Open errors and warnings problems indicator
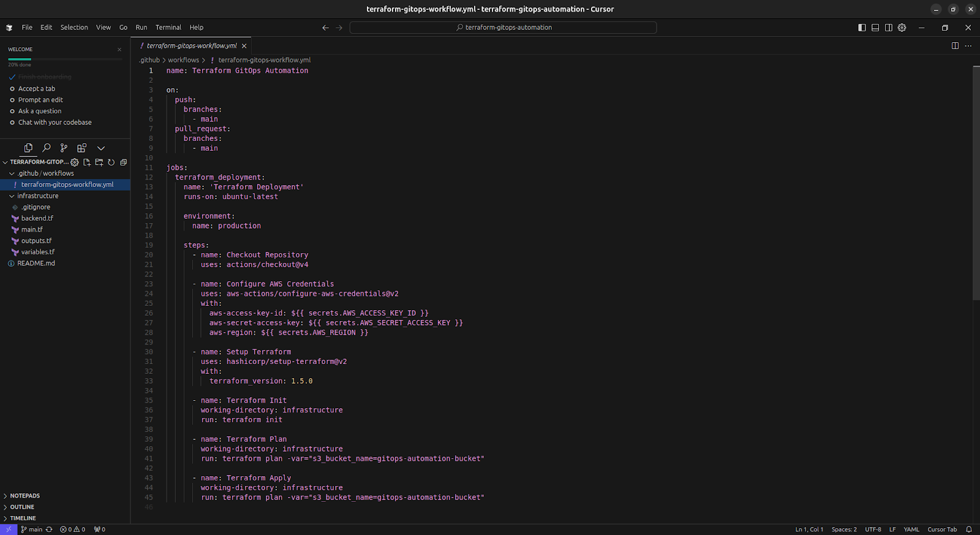Image resolution: width=980 pixels, height=535 pixels. (x=72, y=529)
